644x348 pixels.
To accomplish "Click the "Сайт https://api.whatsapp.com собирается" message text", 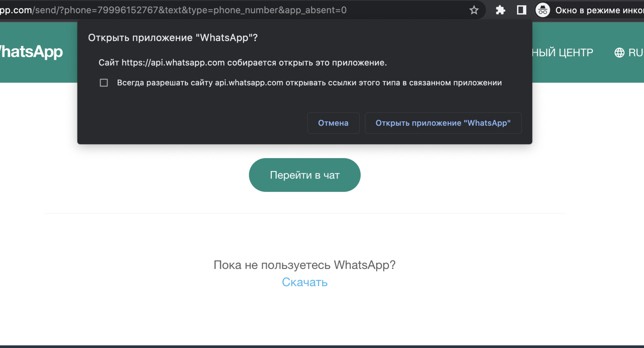I will (242, 63).
